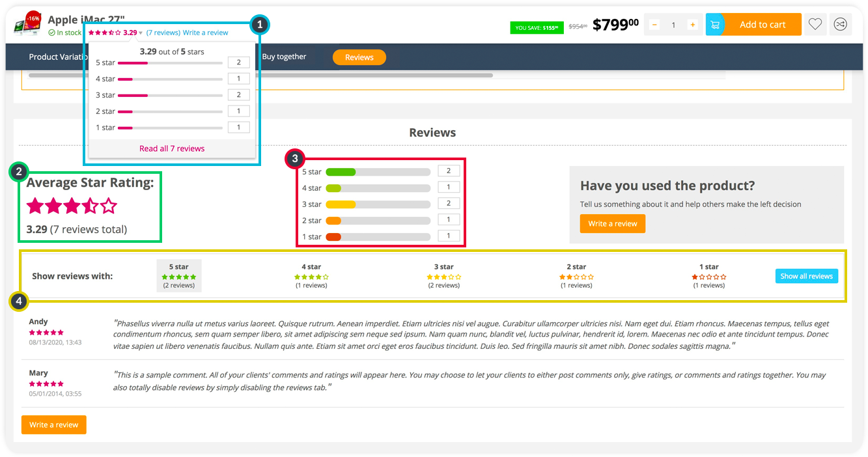
Task: Expand the 3.29 rating dropdown arrow
Action: 141,33
